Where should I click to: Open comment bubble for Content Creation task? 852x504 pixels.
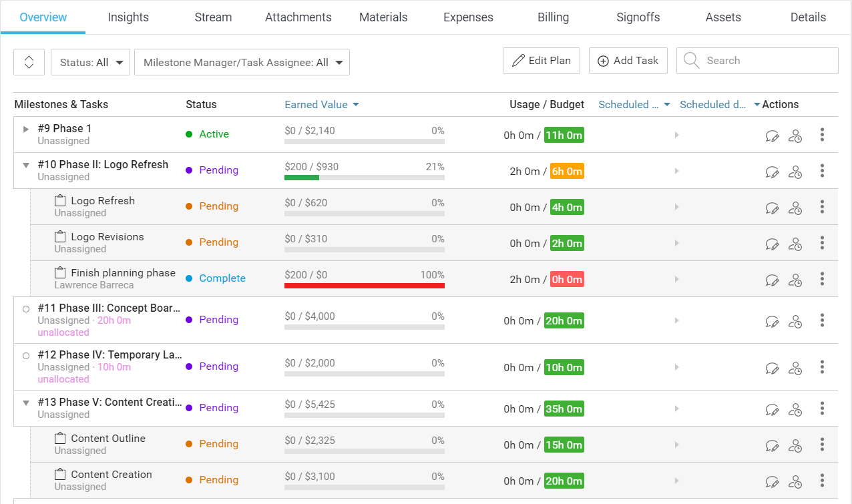click(773, 480)
